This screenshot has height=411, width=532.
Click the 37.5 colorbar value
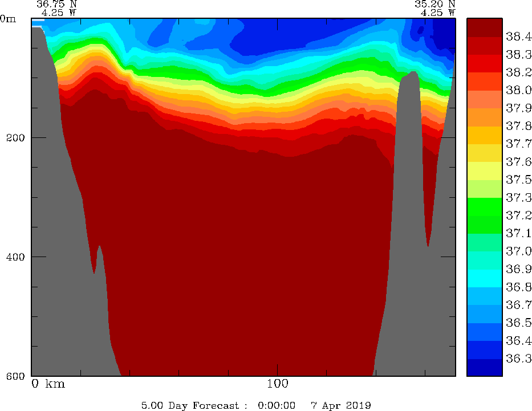click(x=518, y=180)
